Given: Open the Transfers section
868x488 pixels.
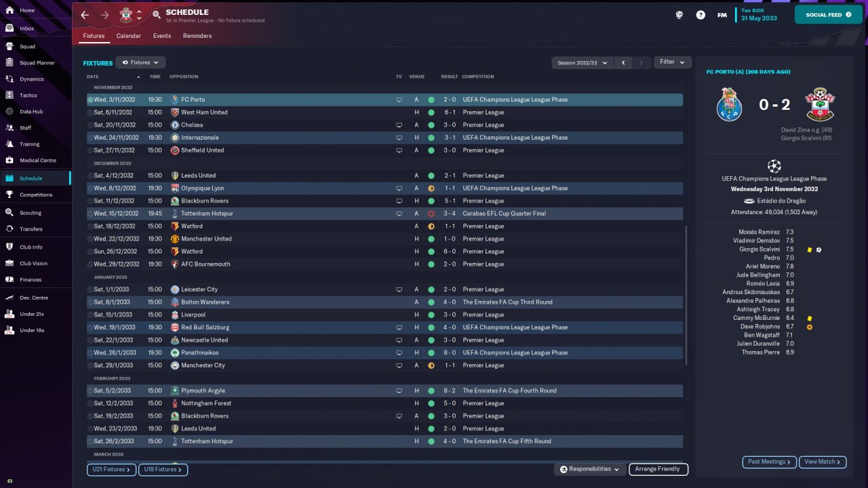Looking at the screenshot, I should [31, 229].
